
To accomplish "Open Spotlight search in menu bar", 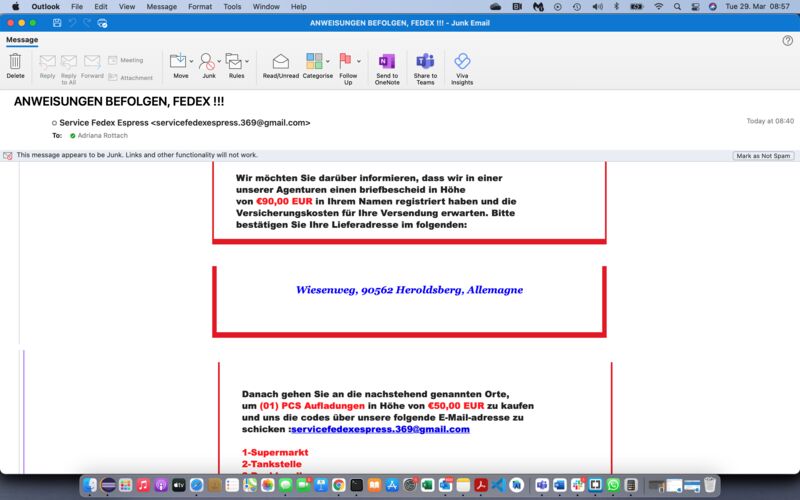I will pos(677,7).
